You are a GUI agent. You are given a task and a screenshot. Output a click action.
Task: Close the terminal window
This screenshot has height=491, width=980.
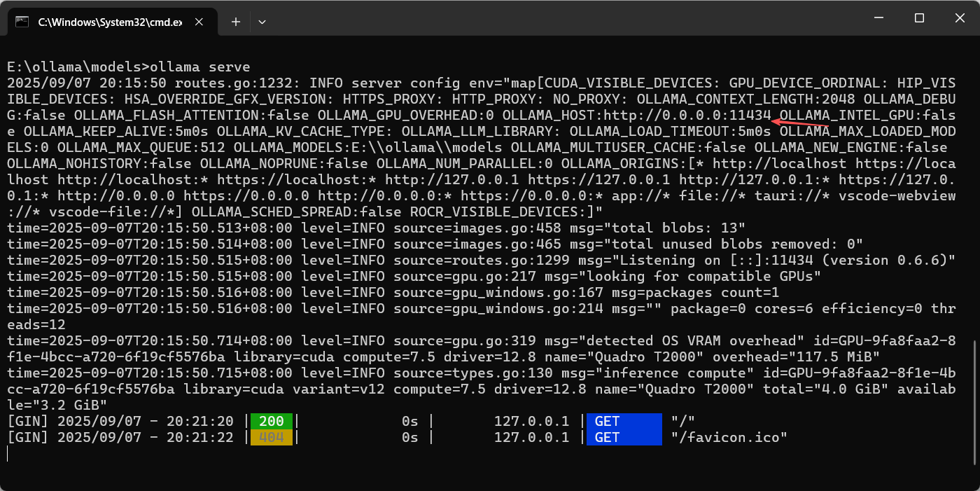click(x=960, y=18)
